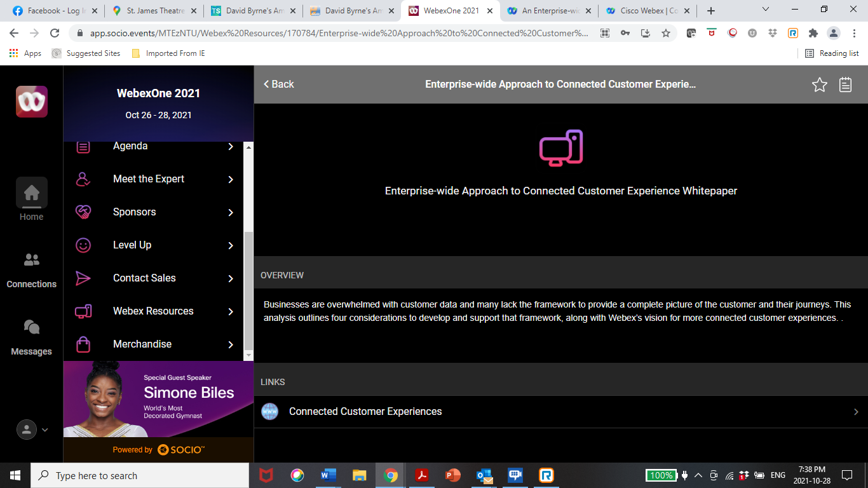Viewport: 868px width, 488px height.
Task: Open the Simone Biles speaker banner
Action: pos(158,399)
